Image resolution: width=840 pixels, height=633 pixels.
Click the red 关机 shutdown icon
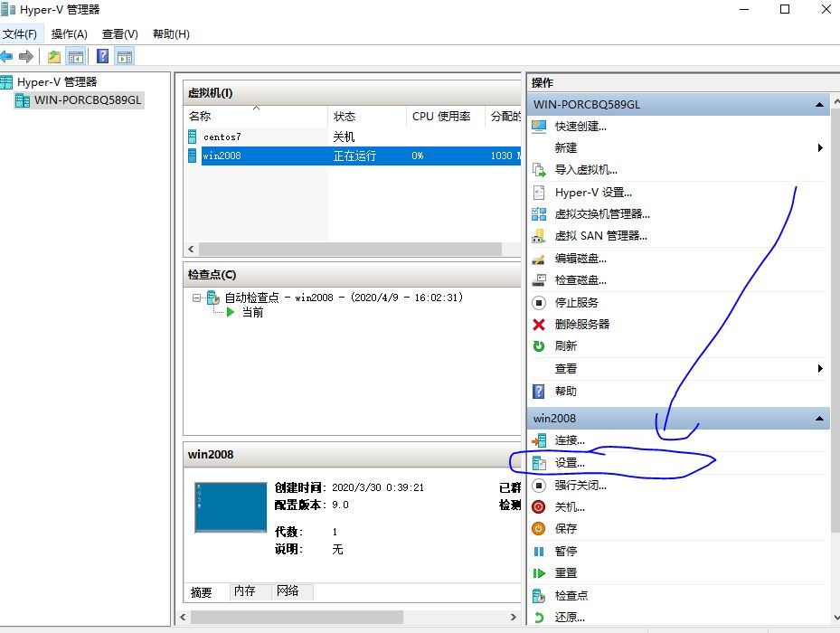(539, 507)
